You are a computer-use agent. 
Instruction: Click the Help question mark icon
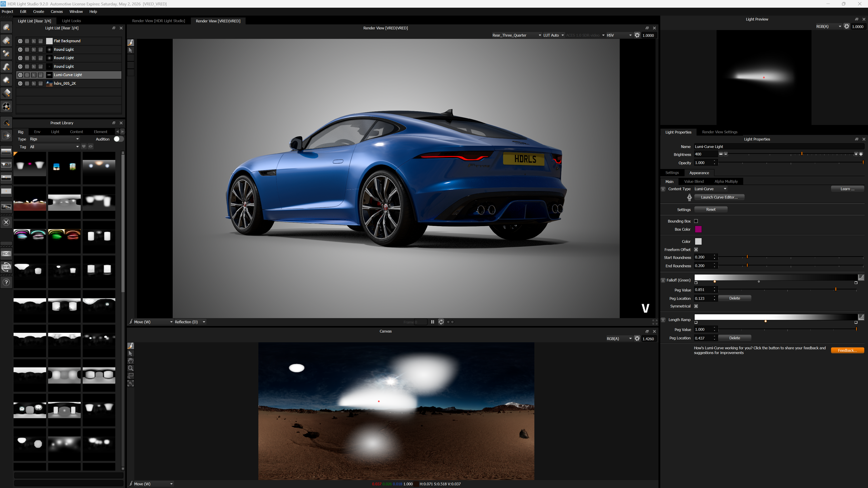pos(6,283)
